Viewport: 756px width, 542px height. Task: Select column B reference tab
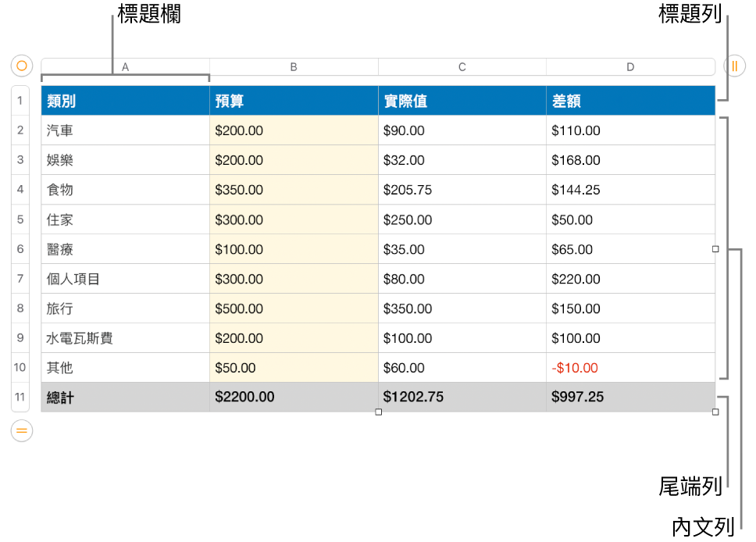point(294,66)
